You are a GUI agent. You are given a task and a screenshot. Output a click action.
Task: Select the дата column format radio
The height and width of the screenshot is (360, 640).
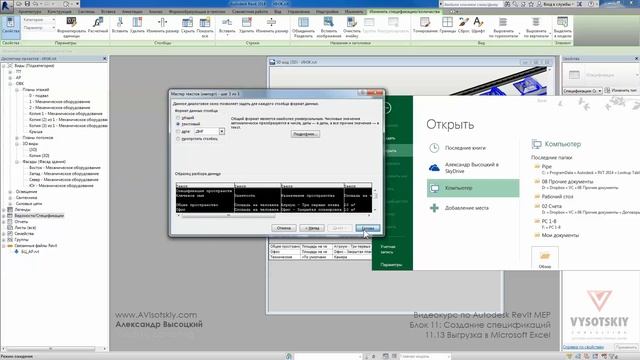click(178, 131)
